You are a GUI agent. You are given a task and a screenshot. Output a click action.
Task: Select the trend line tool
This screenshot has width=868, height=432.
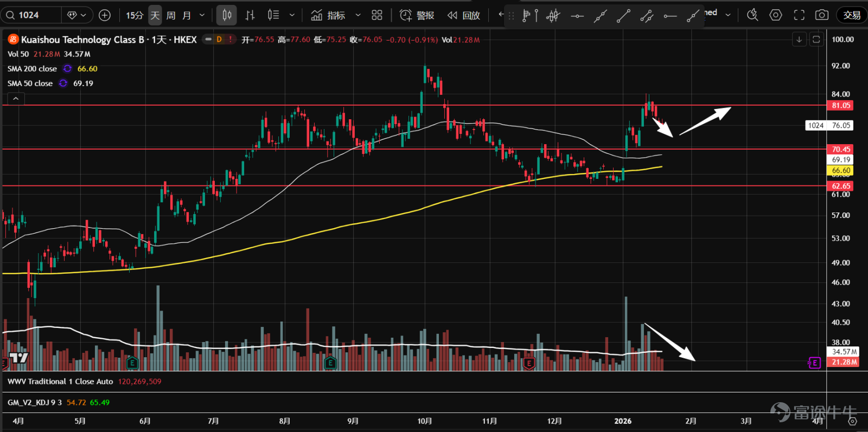(623, 16)
